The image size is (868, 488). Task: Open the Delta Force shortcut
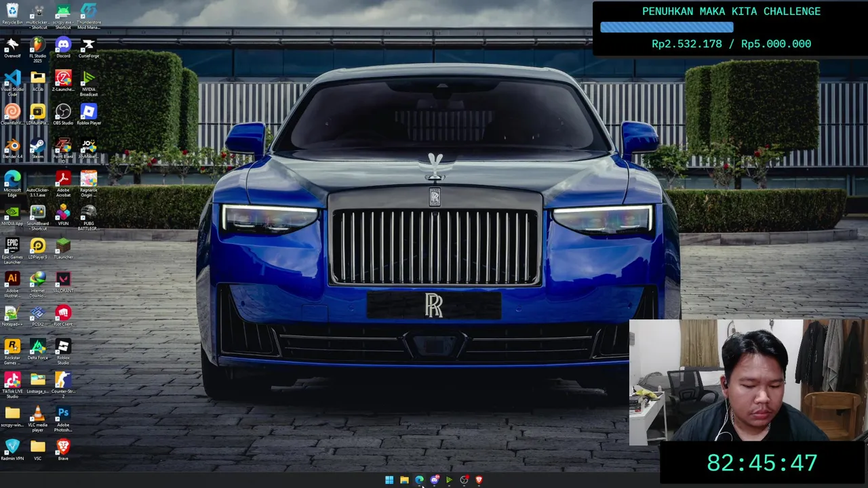point(37,350)
